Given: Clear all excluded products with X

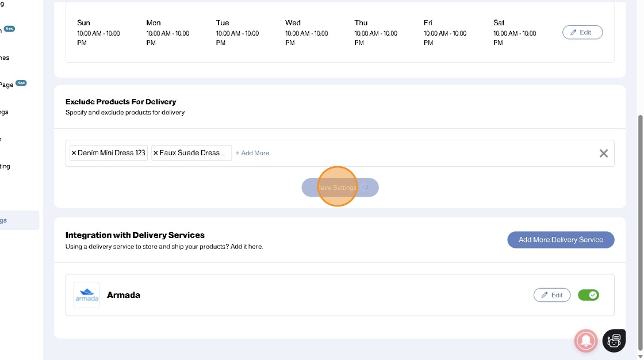Looking at the screenshot, I should (604, 153).
